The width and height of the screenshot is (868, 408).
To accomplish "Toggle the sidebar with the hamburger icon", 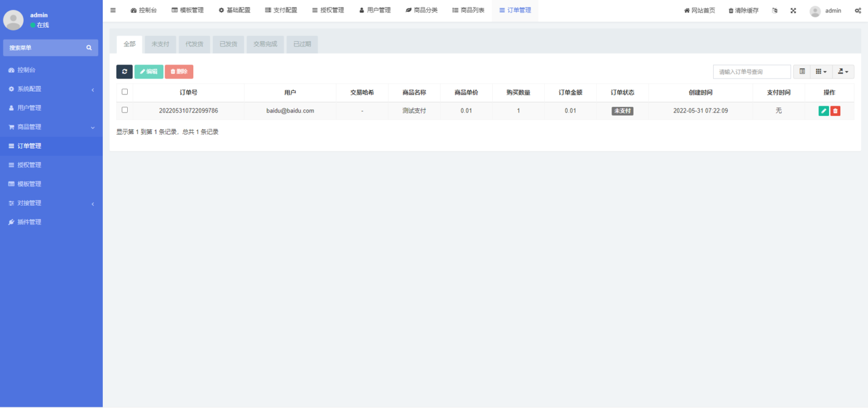I will pos(113,10).
